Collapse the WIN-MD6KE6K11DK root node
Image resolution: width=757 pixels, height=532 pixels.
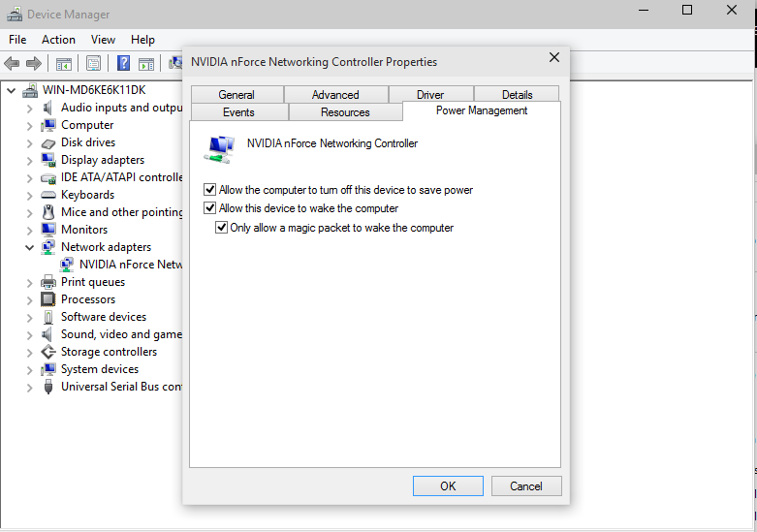pyautogui.click(x=12, y=90)
